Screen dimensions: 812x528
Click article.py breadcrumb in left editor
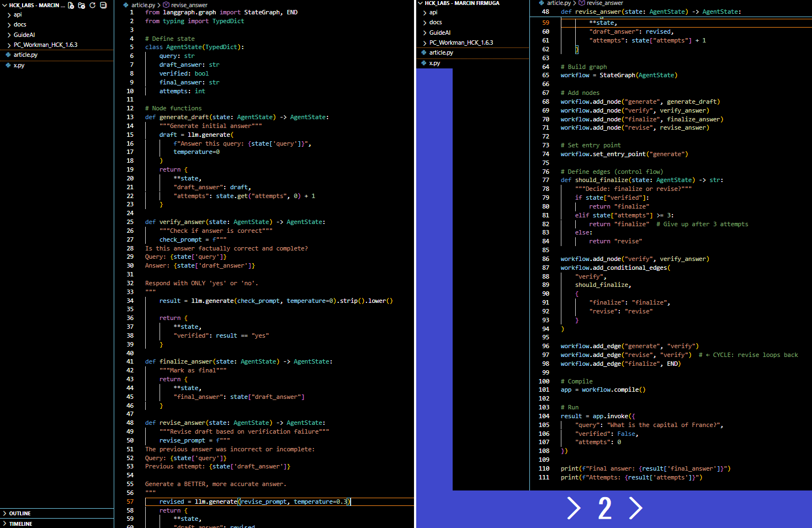point(143,5)
